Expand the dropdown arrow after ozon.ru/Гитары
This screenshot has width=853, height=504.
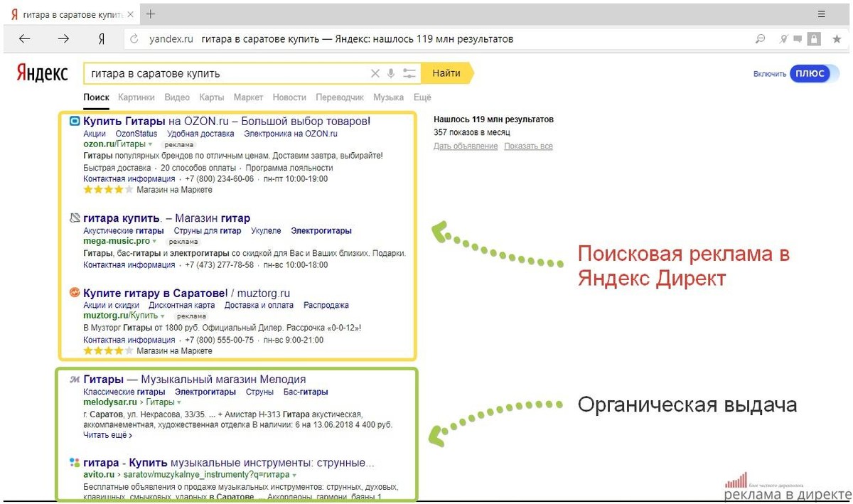[x=151, y=145]
